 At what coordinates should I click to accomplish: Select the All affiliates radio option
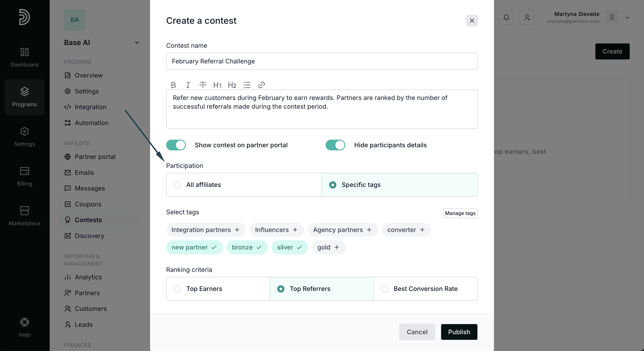[177, 185]
